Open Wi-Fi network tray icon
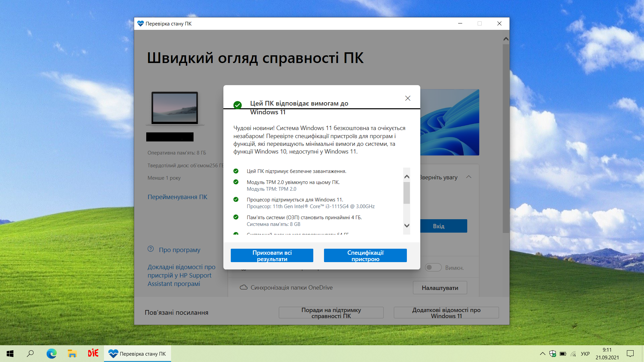This screenshot has height=362, width=644. click(x=574, y=354)
